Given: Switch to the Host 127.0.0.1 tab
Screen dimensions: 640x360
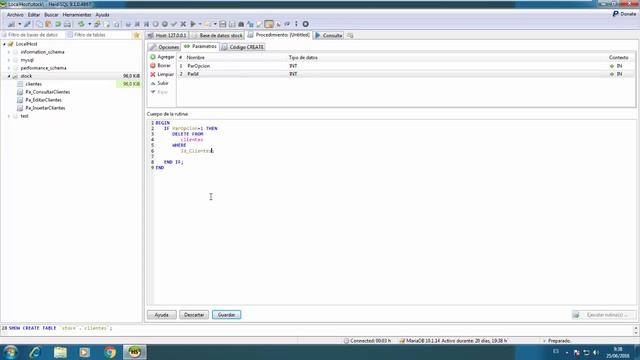Looking at the screenshot, I should click(167, 36).
